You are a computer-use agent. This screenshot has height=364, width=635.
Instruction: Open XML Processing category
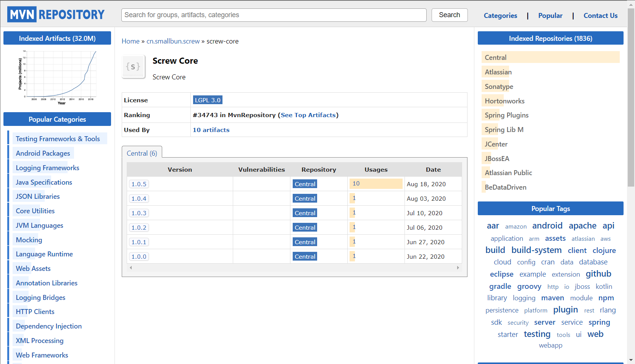40,341
